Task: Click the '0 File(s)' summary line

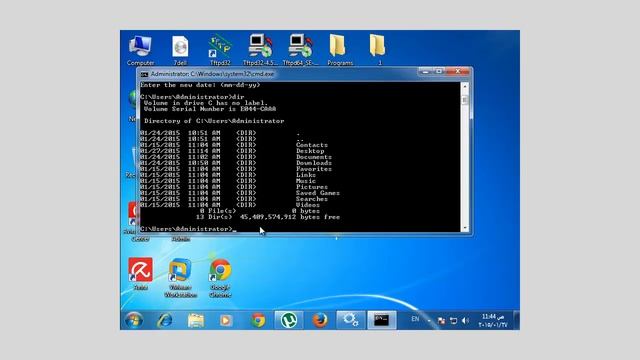Action: [260, 211]
